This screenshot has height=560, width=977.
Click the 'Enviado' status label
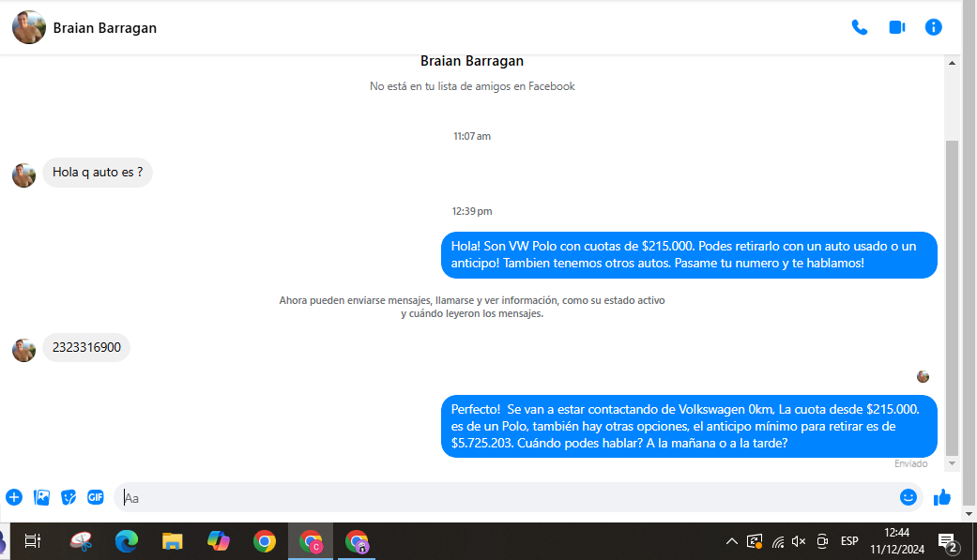(x=910, y=463)
